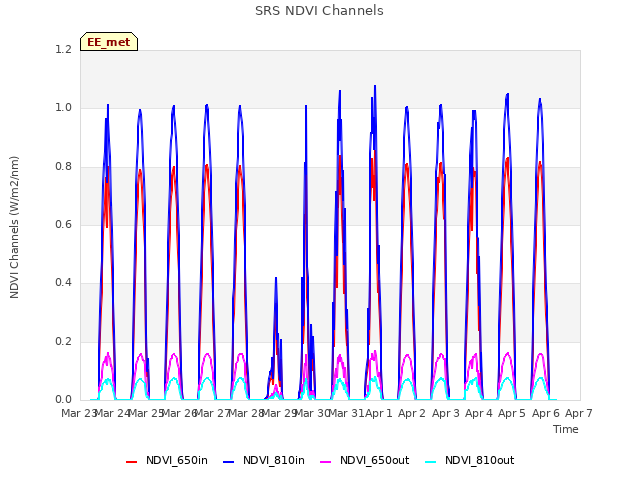Click the y-axis title NDVI Channels (W/m2/nm)
Viewport: 640px width, 480px height.
pos(14,227)
